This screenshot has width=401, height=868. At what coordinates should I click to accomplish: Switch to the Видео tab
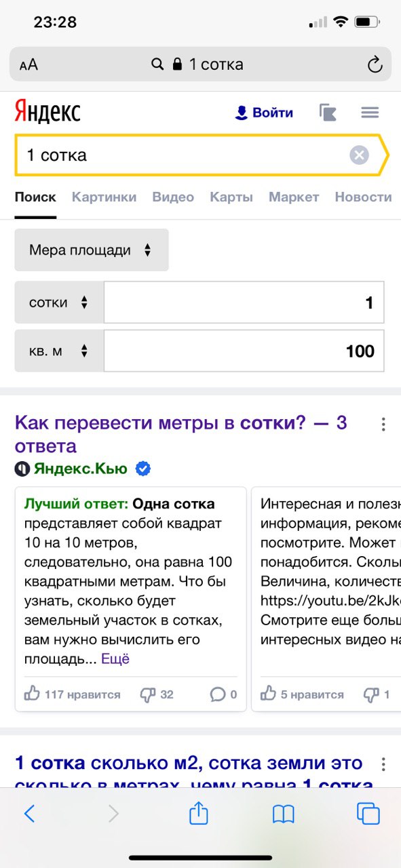coord(173,197)
